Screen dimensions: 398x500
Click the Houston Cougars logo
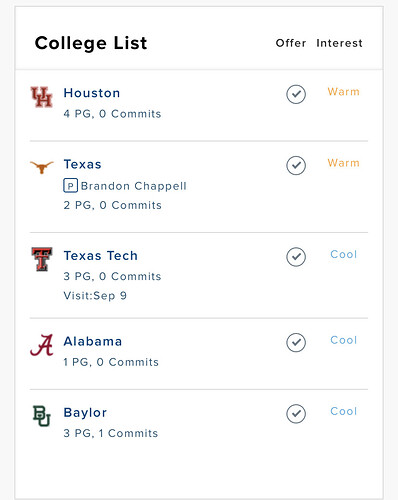click(42, 97)
